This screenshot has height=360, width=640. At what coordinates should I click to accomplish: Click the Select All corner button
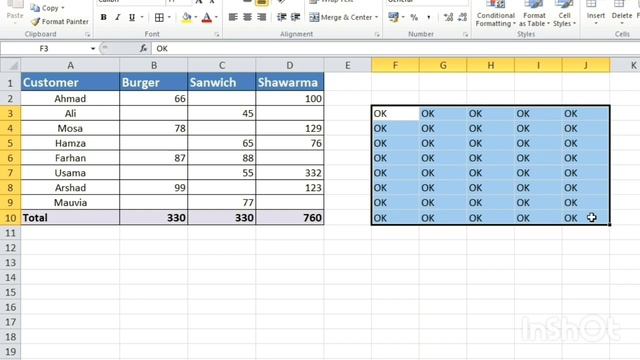tap(10, 65)
